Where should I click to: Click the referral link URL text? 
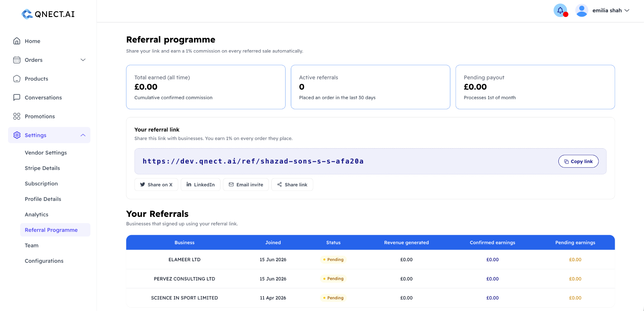coord(253,161)
